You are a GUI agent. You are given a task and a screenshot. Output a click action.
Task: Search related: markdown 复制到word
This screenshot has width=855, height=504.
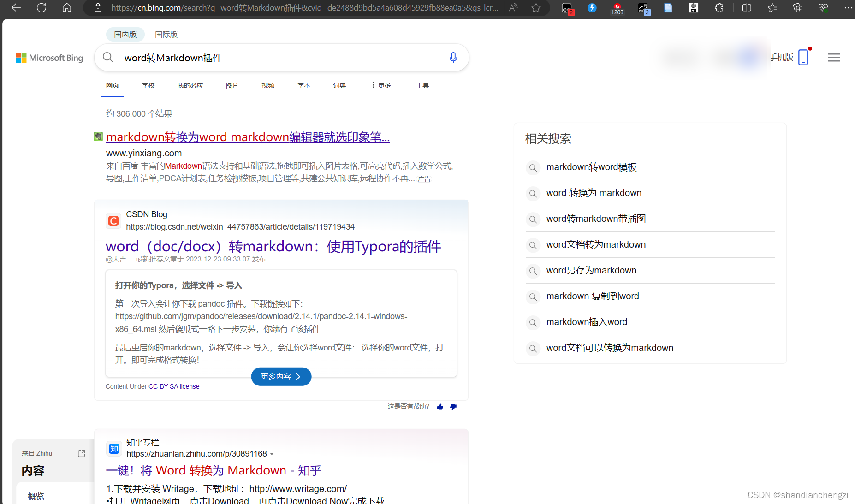[x=593, y=296]
